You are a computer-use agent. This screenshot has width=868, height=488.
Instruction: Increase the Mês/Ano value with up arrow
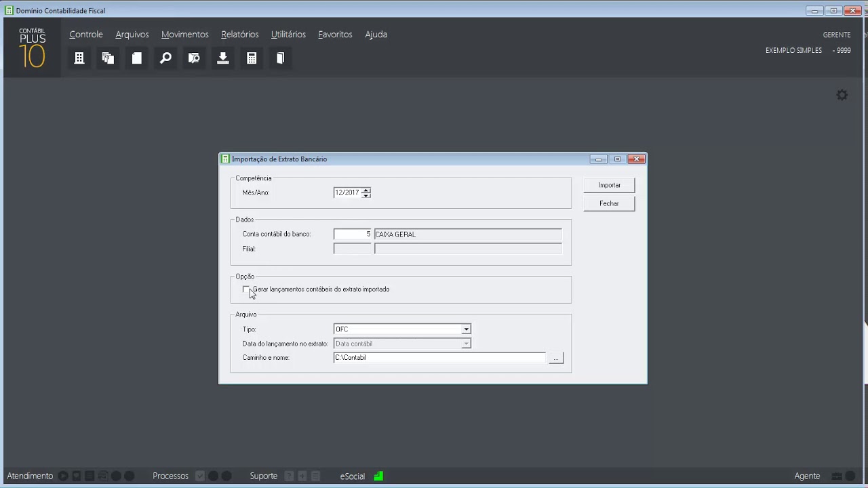[366, 190]
